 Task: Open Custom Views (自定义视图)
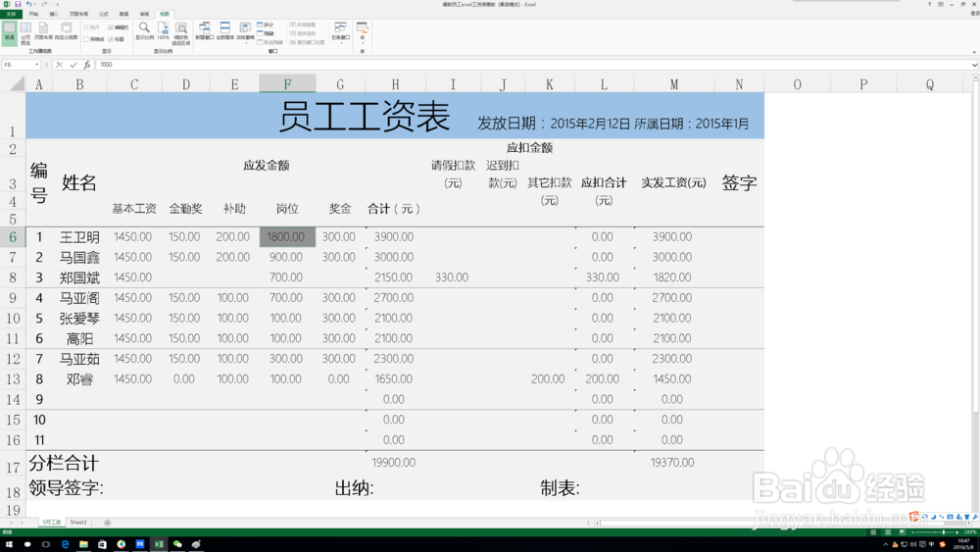tap(67, 31)
